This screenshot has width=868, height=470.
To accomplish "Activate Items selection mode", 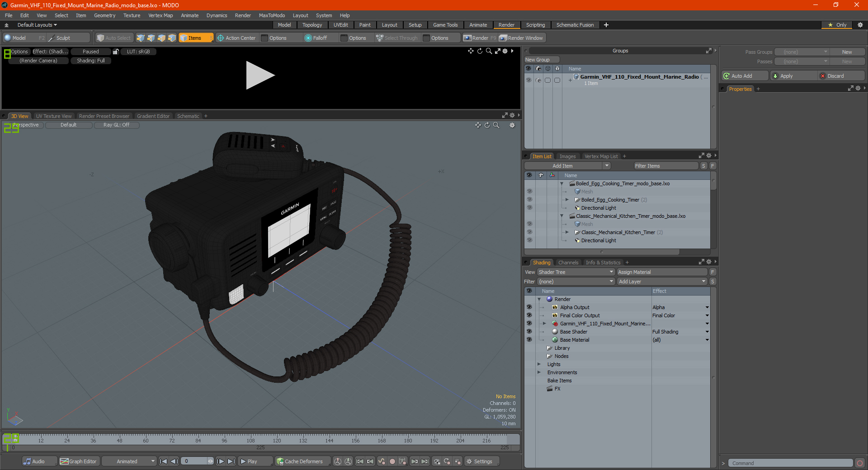I will click(x=196, y=38).
